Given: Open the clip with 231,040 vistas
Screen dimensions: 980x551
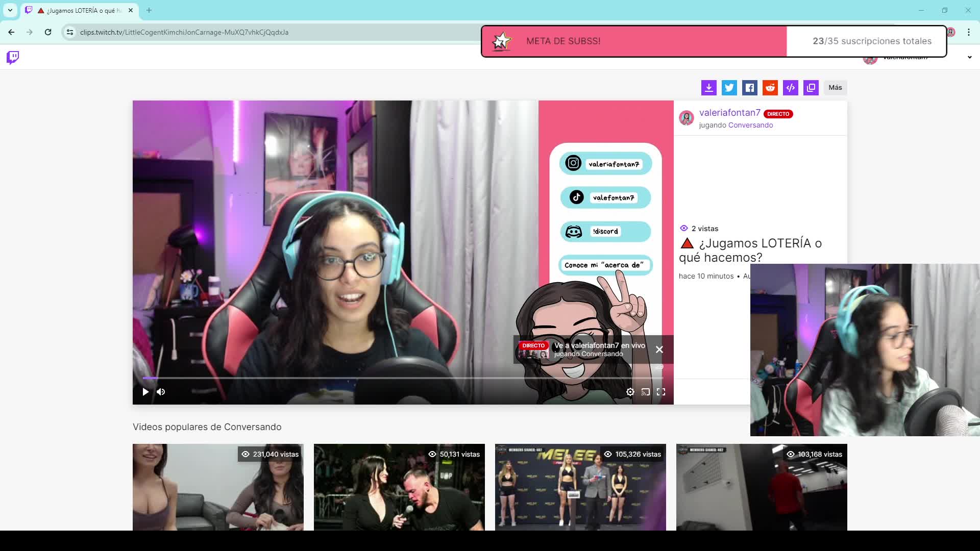Looking at the screenshot, I should click(x=218, y=487).
